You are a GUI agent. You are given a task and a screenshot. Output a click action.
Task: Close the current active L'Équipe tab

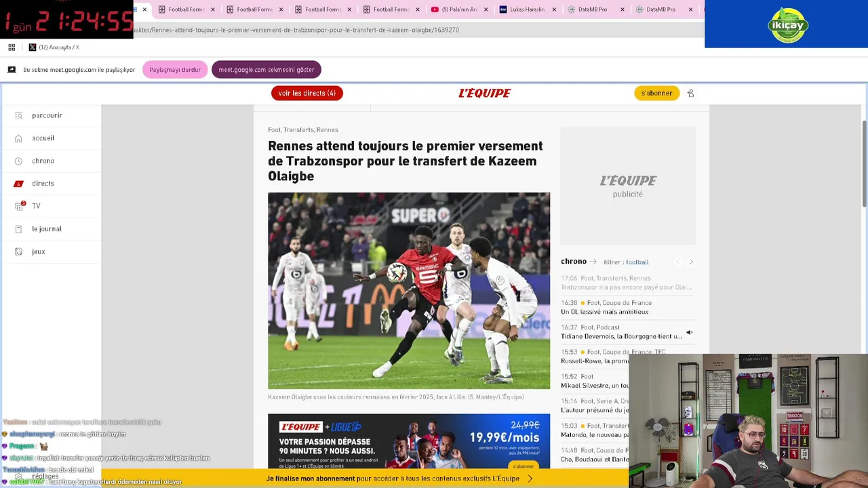point(144,9)
